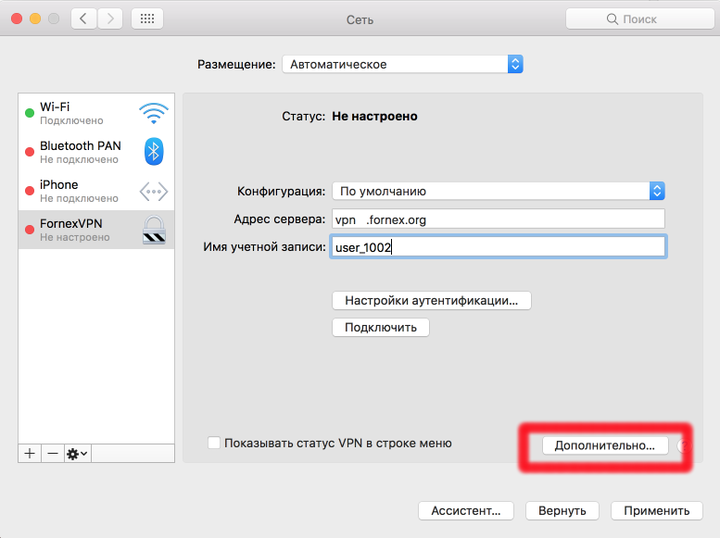
Task: Open Настройки аутентификации… dialog
Action: click(x=432, y=301)
